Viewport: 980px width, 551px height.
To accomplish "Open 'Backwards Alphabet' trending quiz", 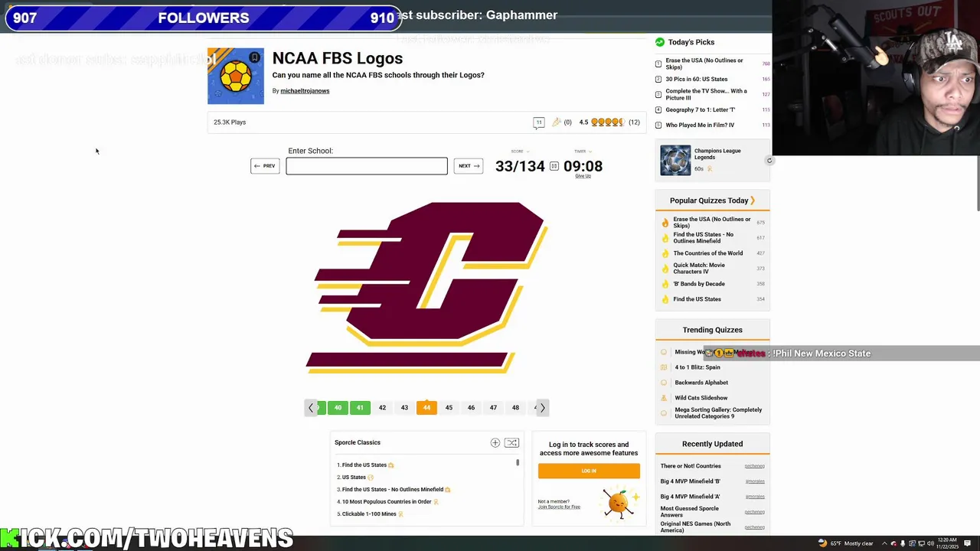I will [701, 383].
